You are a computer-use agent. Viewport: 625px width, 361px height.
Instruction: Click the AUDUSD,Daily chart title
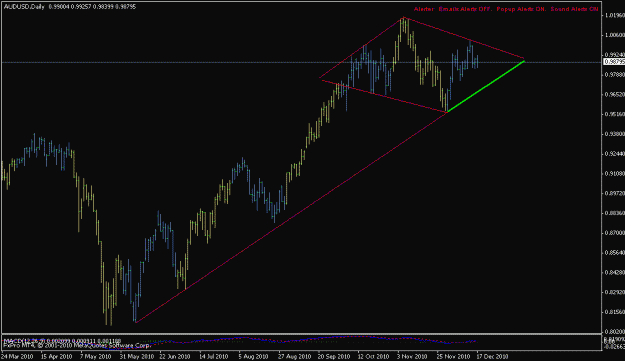[x=24, y=7]
